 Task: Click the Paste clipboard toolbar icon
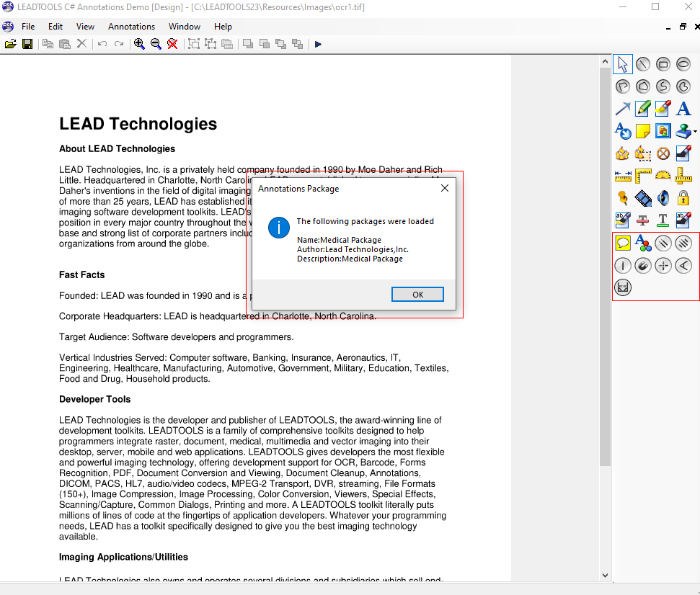point(65,44)
